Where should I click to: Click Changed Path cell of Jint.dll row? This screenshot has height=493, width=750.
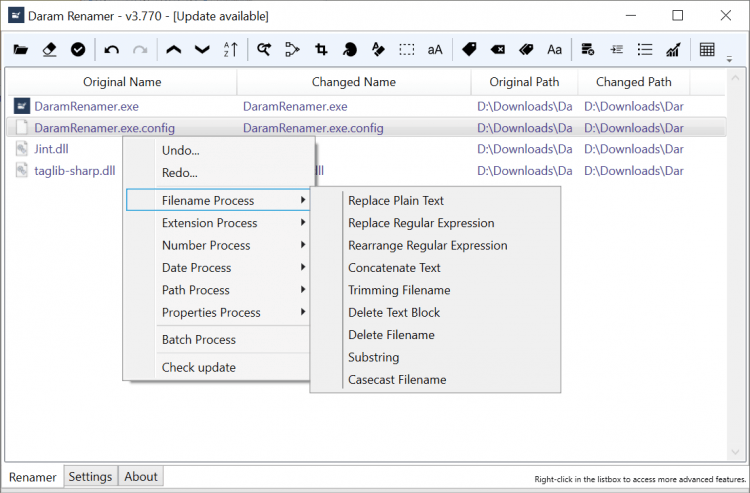(634, 149)
